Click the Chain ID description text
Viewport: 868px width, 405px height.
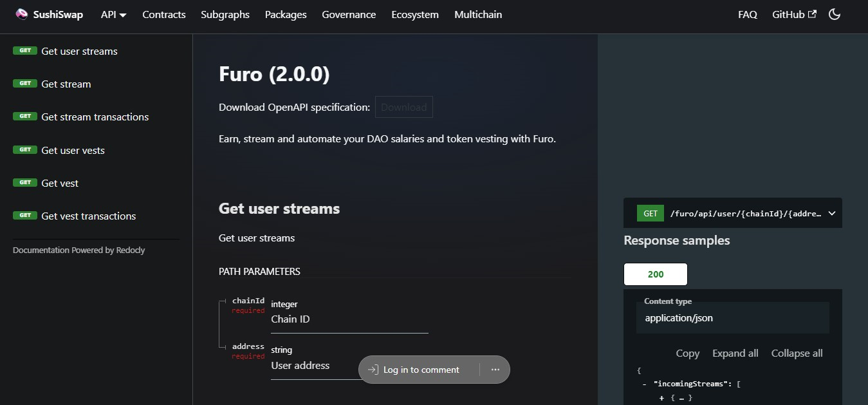click(x=291, y=319)
